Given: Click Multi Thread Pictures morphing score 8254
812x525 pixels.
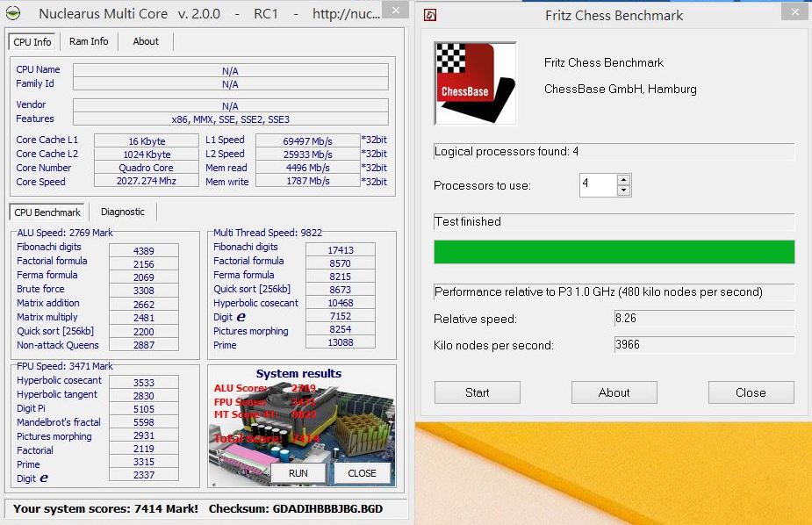Looking at the screenshot, I should pos(341,328).
